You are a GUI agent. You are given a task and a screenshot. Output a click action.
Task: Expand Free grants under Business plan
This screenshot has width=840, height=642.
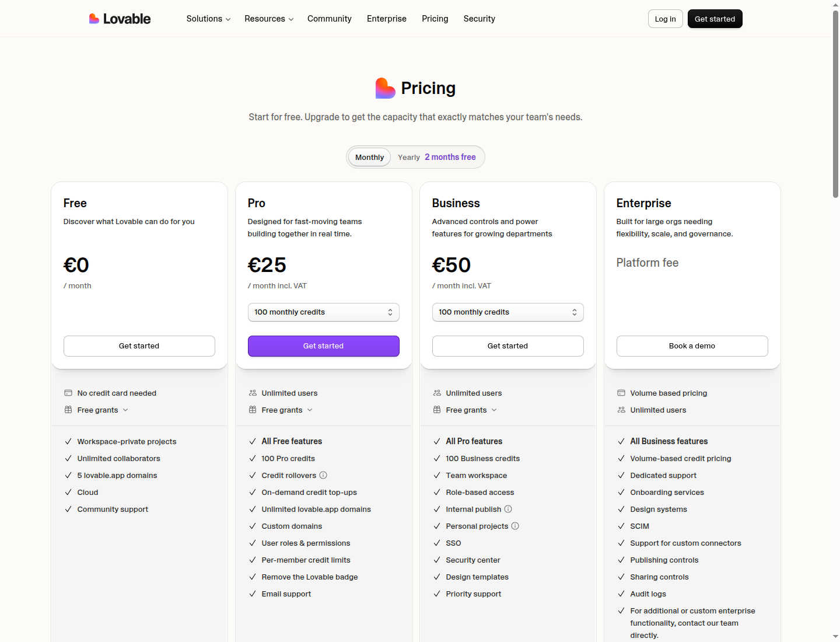pos(471,410)
